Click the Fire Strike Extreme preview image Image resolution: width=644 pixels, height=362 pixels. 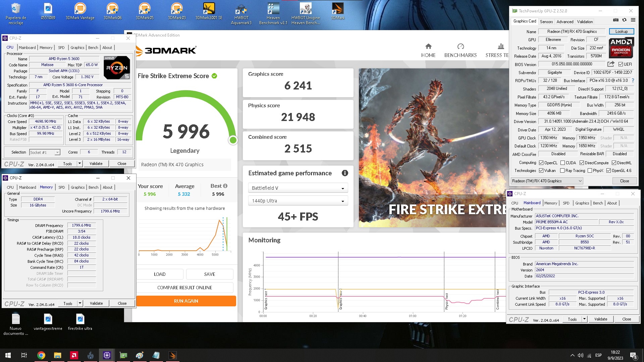pos(434,148)
